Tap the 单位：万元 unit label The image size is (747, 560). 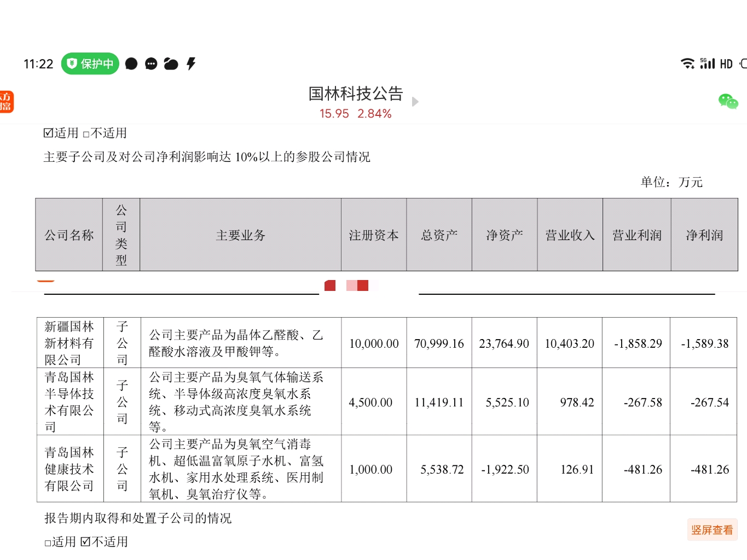tap(672, 182)
